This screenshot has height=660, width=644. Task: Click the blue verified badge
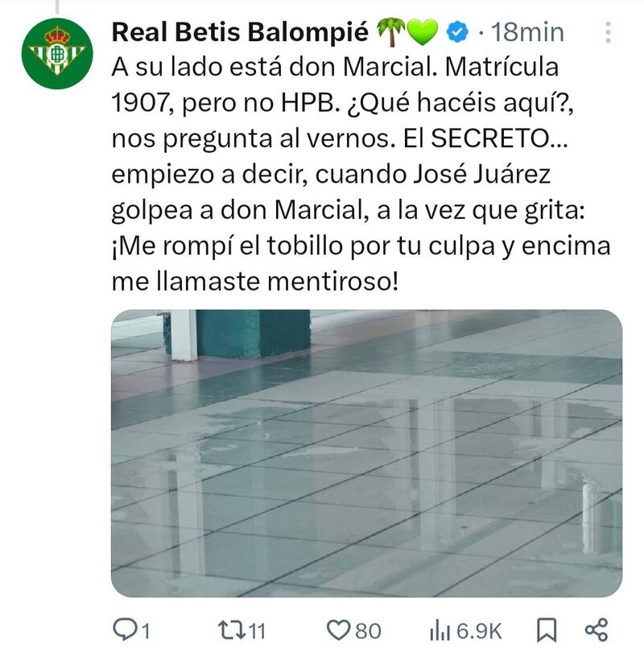pos(458,32)
